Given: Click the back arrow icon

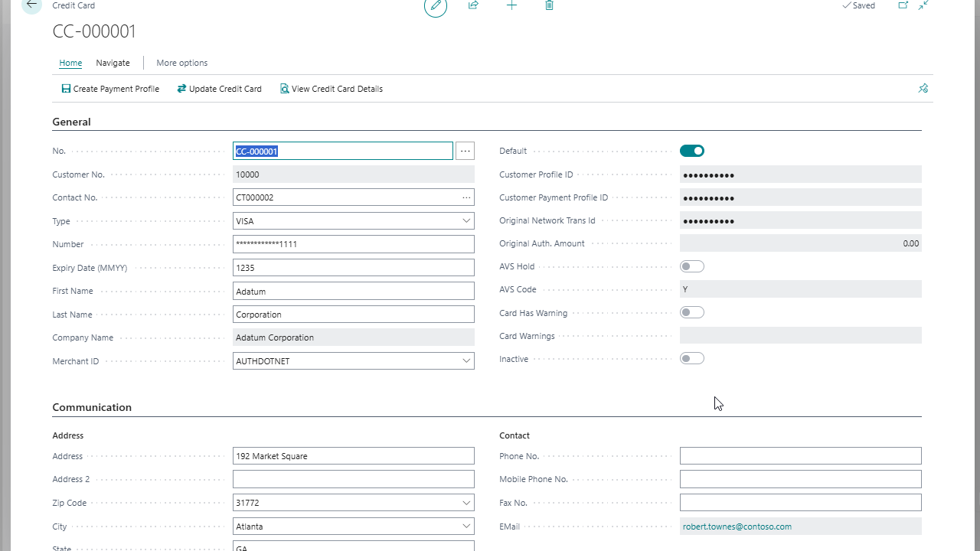Looking at the screenshot, I should point(31,5).
